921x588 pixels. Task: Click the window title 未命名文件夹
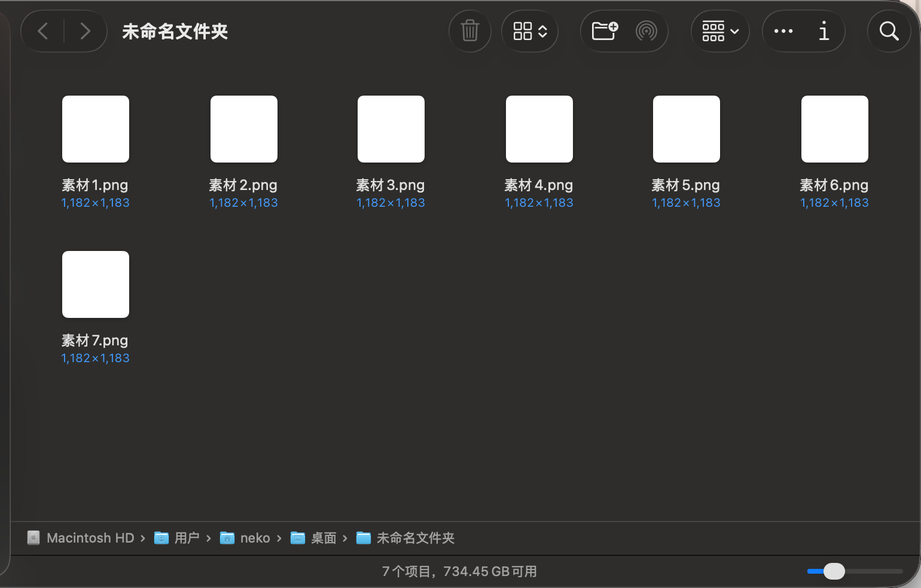pyautogui.click(x=175, y=31)
